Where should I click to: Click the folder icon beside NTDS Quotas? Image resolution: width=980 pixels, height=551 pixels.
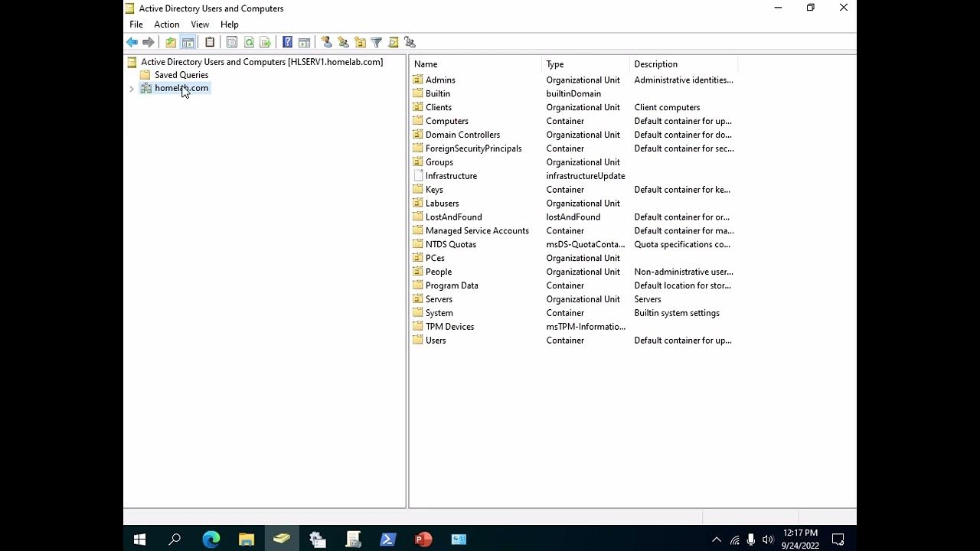pos(417,244)
